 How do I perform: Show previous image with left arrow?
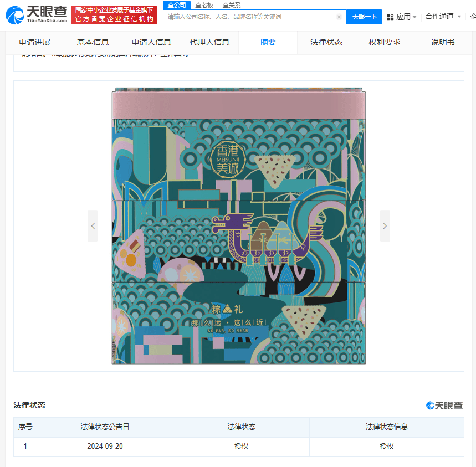(93, 226)
